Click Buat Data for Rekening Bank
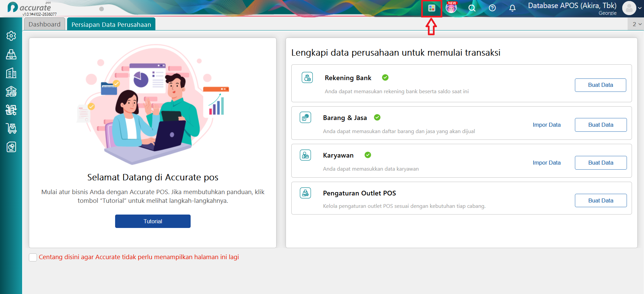The image size is (644, 294). [600, 85]
